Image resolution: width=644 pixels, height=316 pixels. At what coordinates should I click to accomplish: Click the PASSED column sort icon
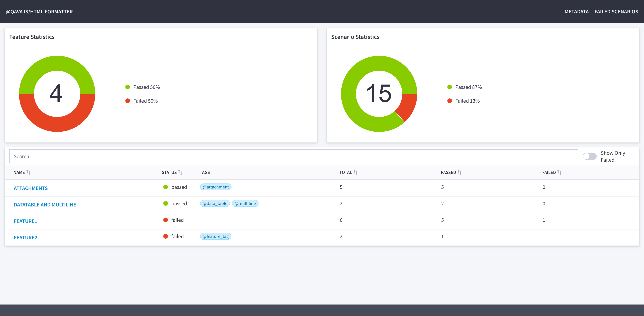[x=459, y=172]
